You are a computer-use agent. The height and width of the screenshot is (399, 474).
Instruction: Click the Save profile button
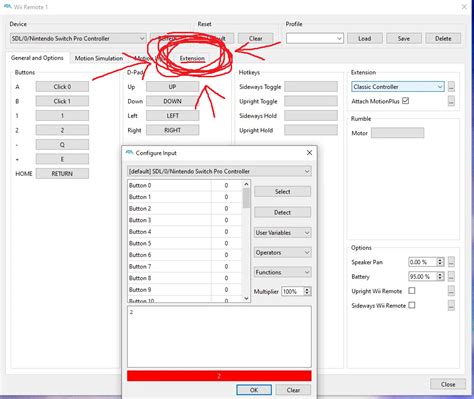[404, 39]
